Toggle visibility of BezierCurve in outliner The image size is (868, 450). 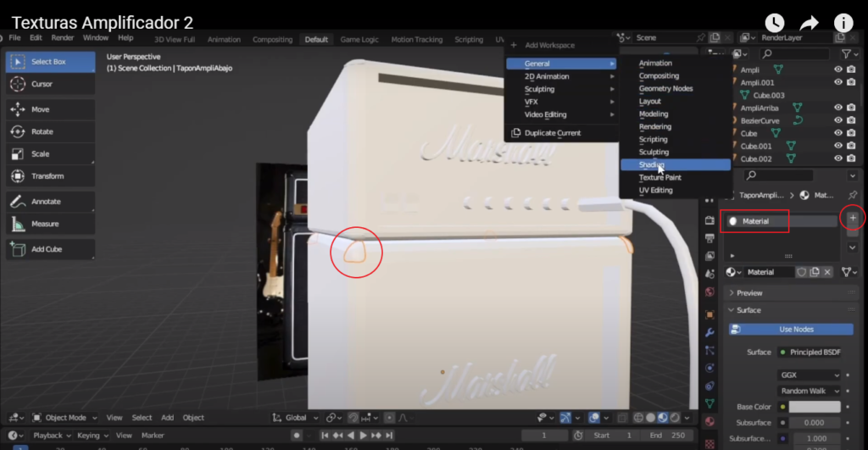pyautogui.click(x=838, y=120)
